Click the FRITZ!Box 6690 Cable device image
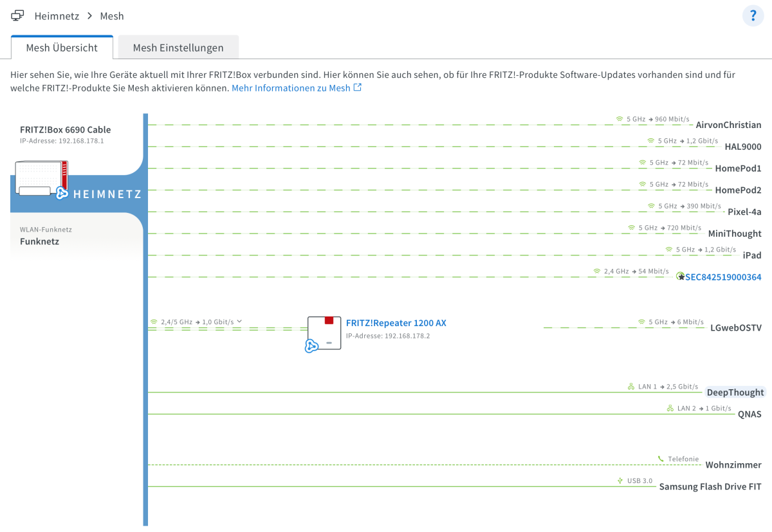Viewport: 772px width, 532px height. click(x=41, y=179)
